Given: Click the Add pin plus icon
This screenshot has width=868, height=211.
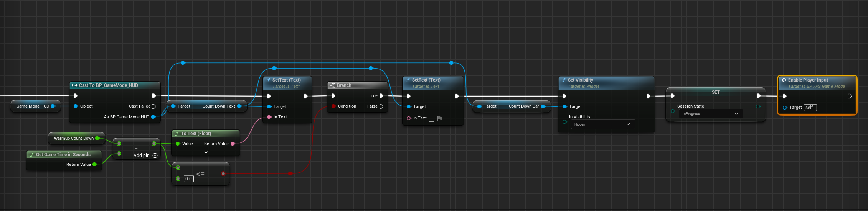Looking at the screenshot, I should (155, 155).
